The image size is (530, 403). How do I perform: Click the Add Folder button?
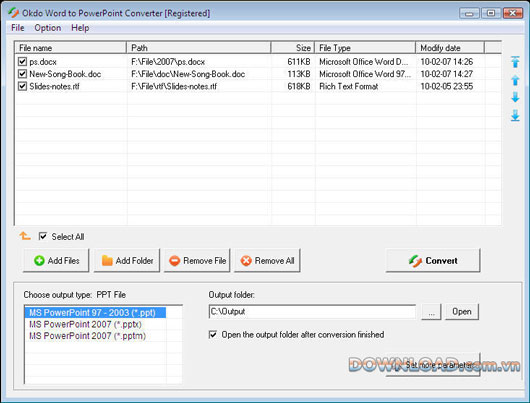point(127,260)
